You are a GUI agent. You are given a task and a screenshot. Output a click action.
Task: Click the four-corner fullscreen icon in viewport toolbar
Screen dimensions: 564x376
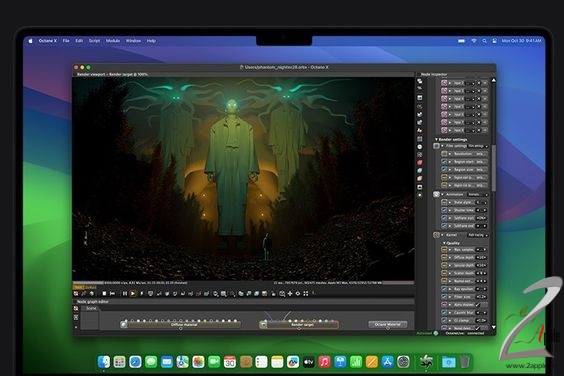tap(306, 294)
